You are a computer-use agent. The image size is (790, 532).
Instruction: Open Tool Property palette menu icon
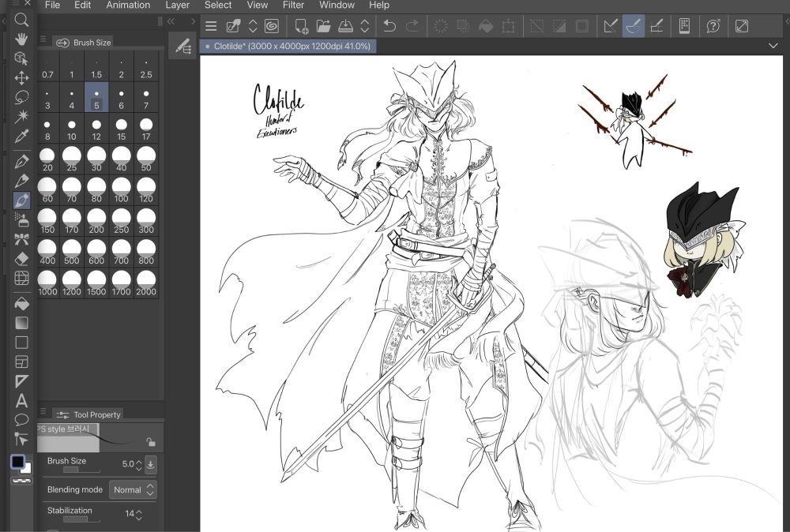tap(43, 411)
